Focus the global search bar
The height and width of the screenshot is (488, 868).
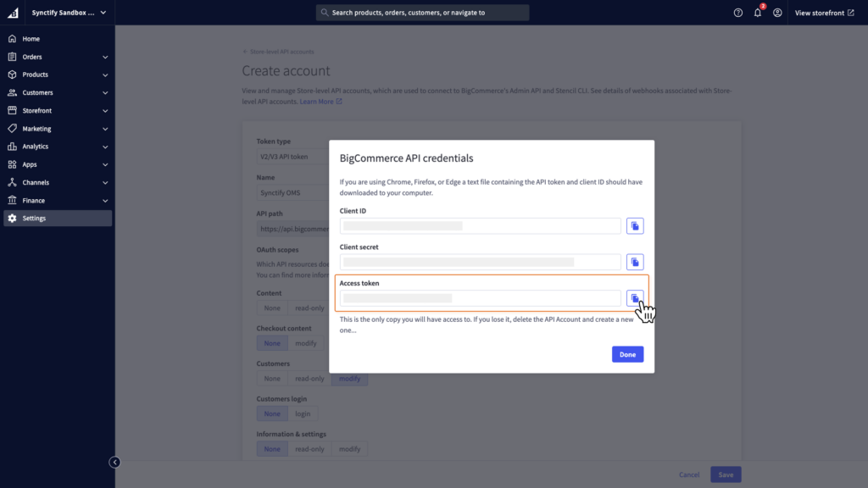[x=422, y=12]
